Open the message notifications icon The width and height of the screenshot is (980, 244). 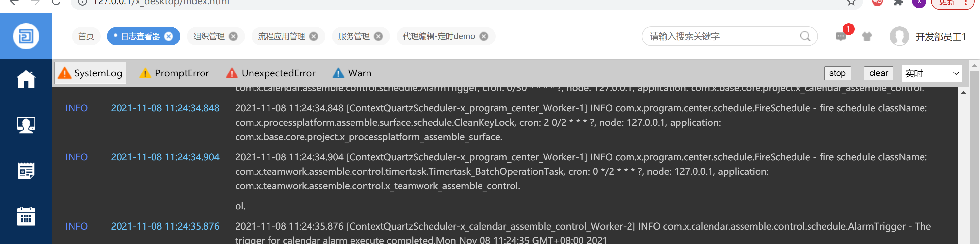click(841, 37)
